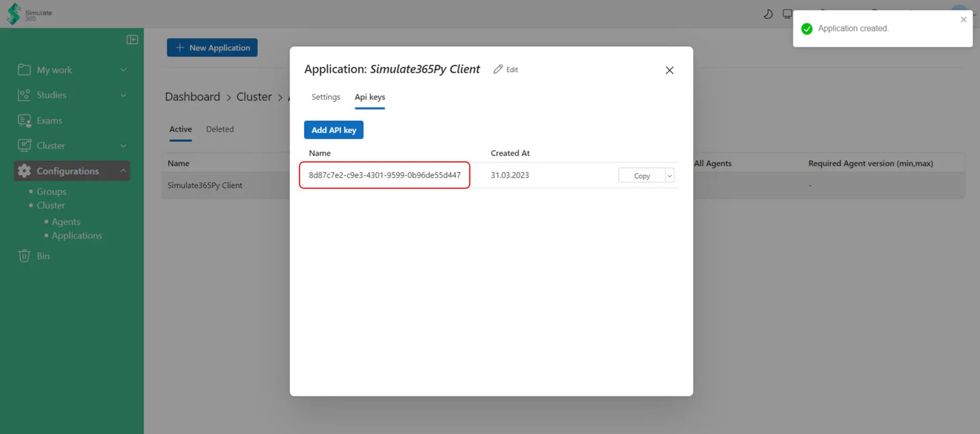Dismiss the Application created notification

963,20
